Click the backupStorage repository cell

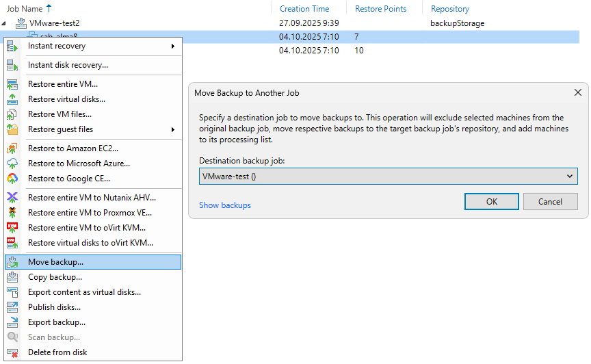(457, 23)
